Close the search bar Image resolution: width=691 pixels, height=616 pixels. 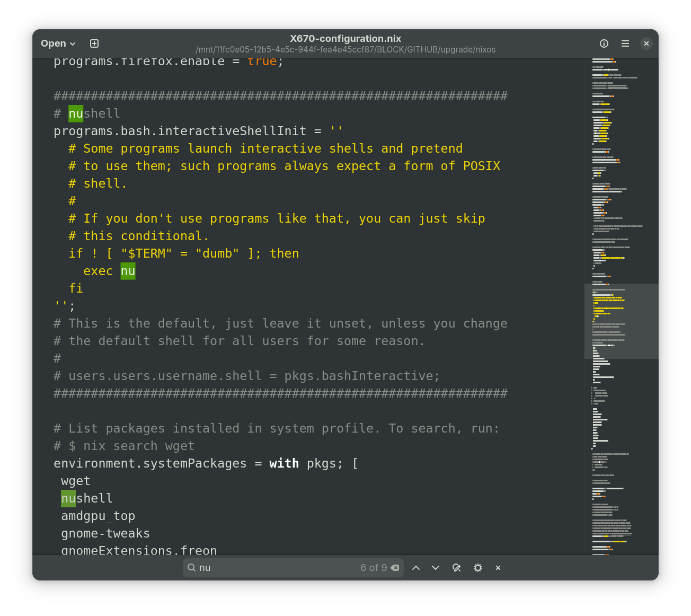coord(498,568)
